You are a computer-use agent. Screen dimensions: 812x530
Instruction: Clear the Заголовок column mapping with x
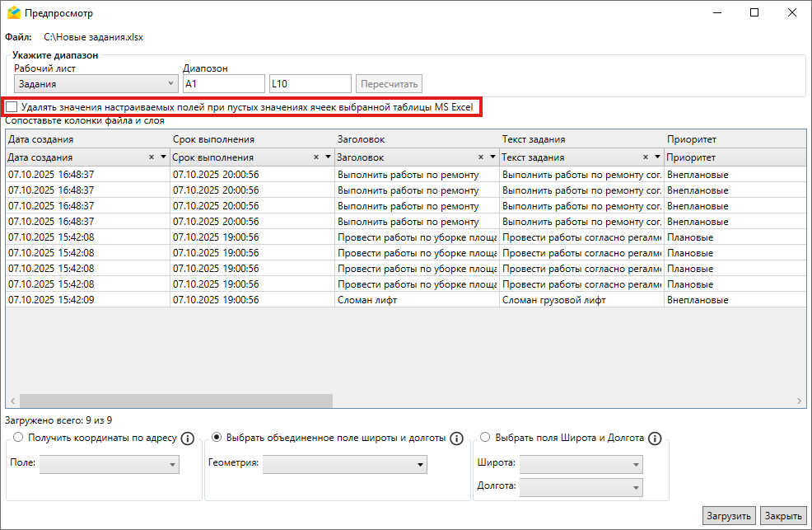[481, 157]
